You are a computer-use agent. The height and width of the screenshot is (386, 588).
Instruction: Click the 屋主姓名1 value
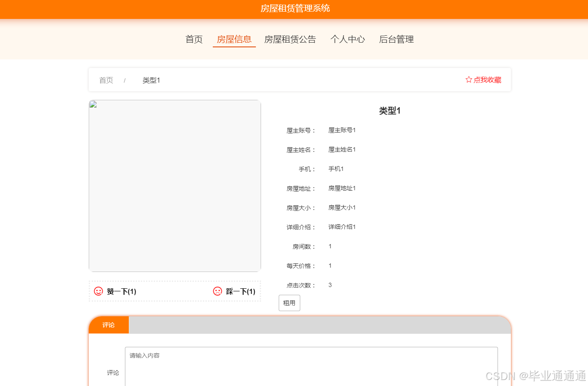point(342,149)
